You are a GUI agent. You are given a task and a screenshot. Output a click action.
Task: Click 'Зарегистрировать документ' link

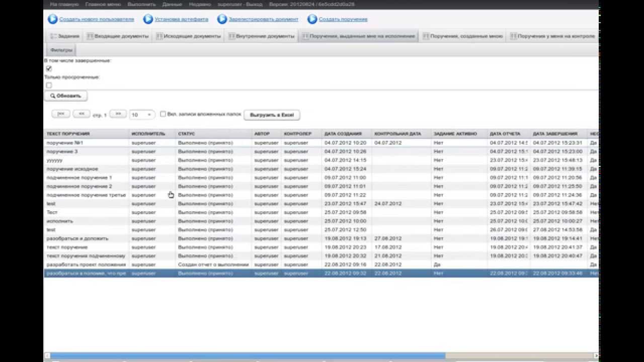coord(263,19)
